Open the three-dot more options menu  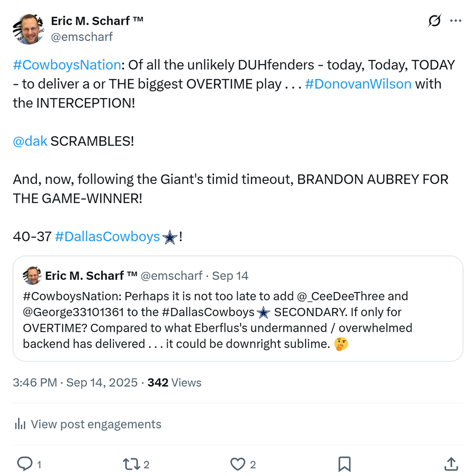click(456, 21)
